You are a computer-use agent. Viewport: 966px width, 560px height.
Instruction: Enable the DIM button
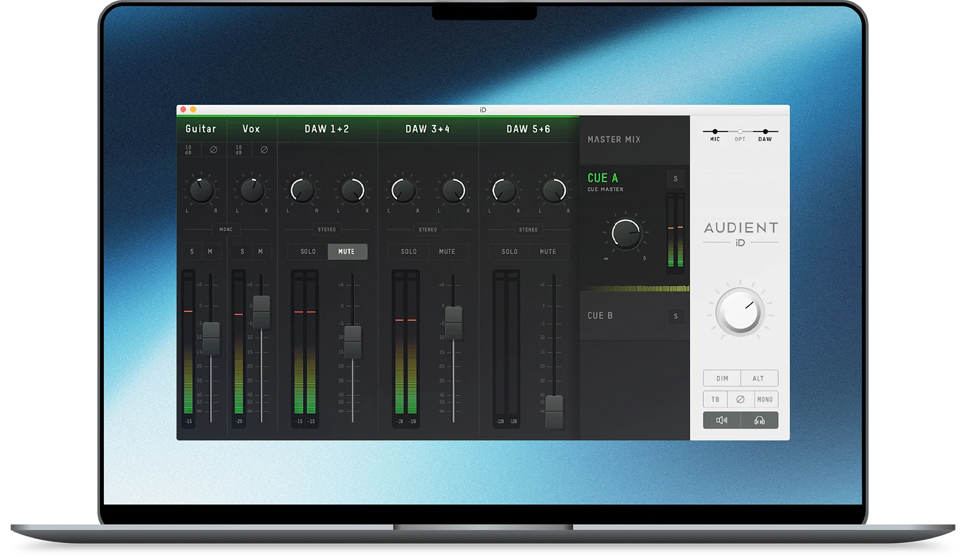coord(722,378)
